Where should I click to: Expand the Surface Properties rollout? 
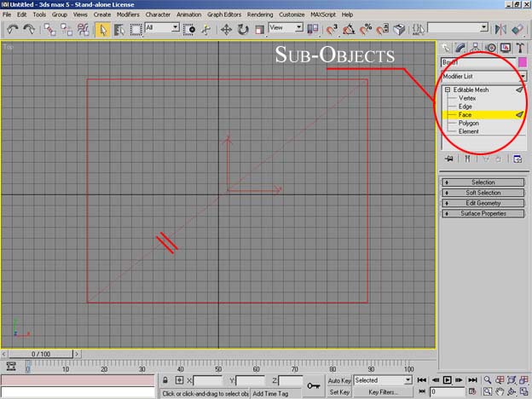click(483, 213)
